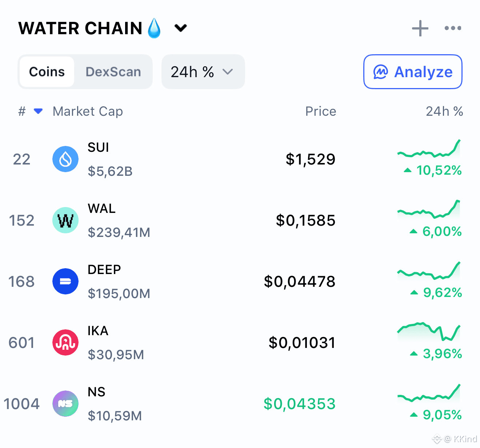Click the NS coin logo icon
This screenshot has height=448, width=480.
65,404
